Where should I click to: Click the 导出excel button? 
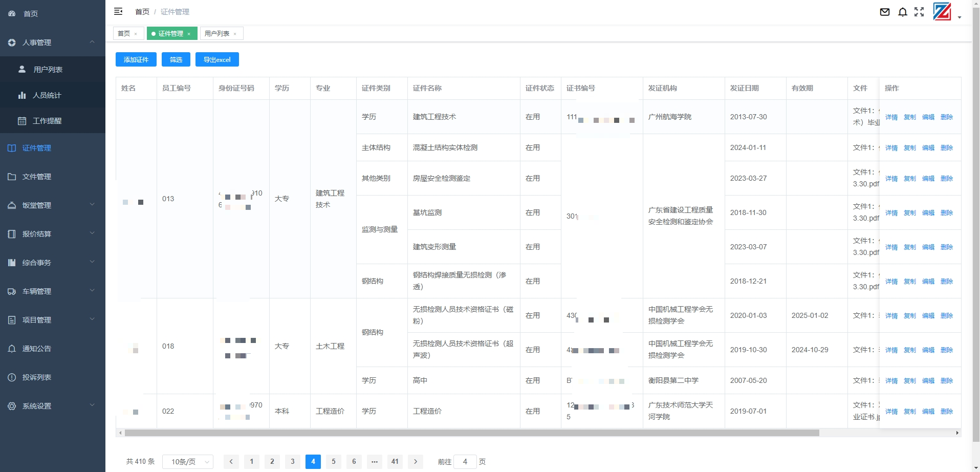tap(217, 59)
